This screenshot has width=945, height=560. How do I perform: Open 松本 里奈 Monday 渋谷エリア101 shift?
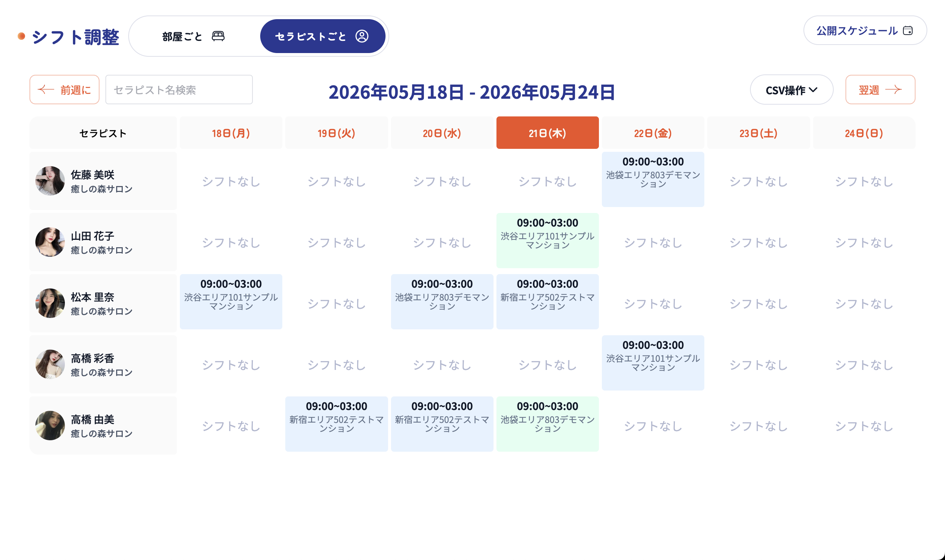tap(231, 301)
